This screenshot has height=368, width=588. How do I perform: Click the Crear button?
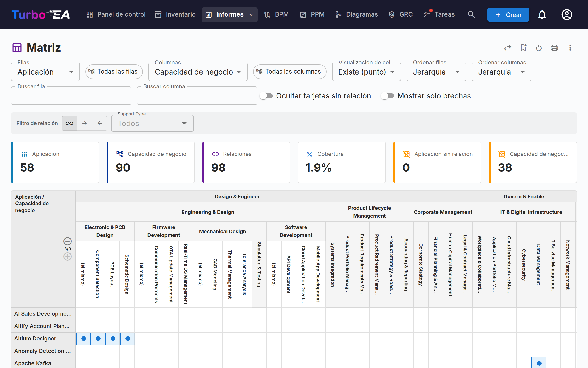(508, 14)
